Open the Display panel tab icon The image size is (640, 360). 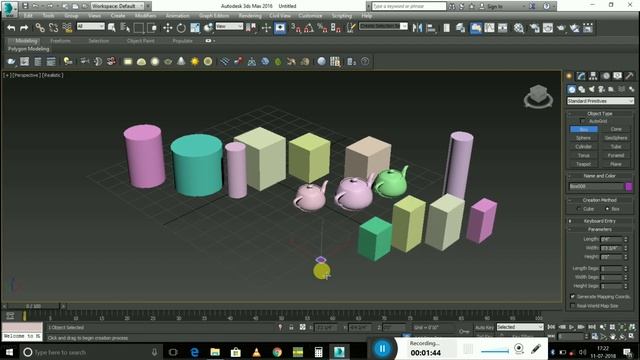(x=618, y=76)
